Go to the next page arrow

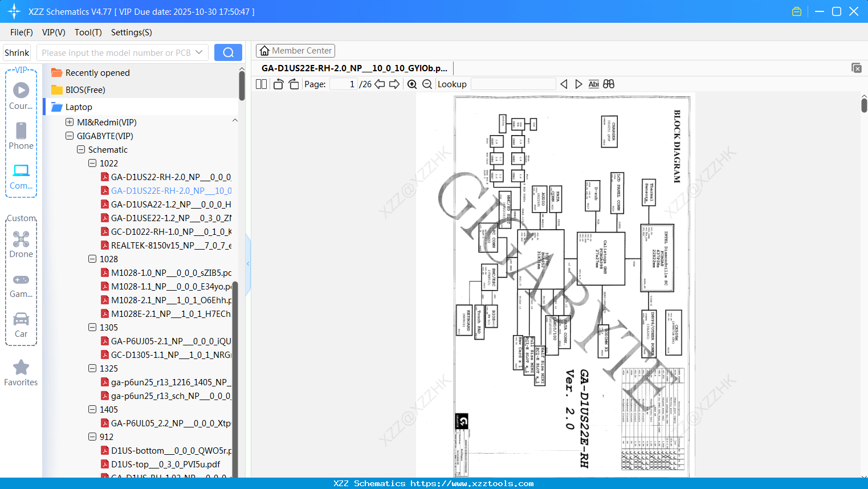pos(394,84)
